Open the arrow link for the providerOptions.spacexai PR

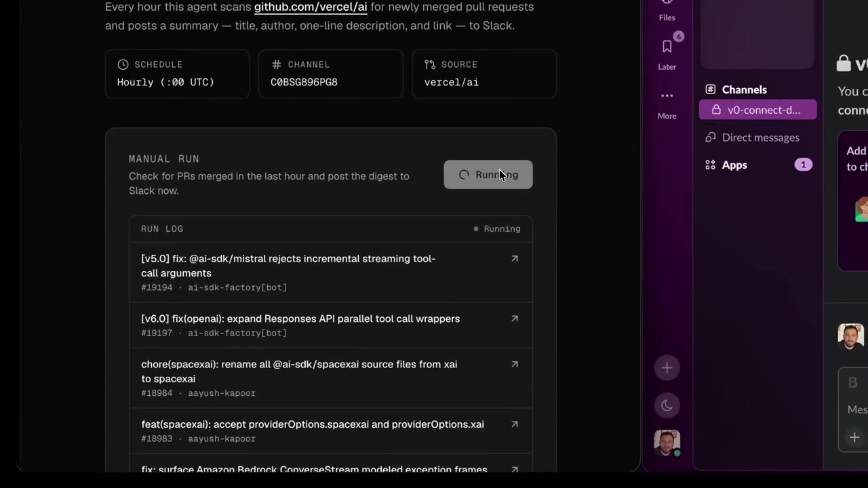515,424
